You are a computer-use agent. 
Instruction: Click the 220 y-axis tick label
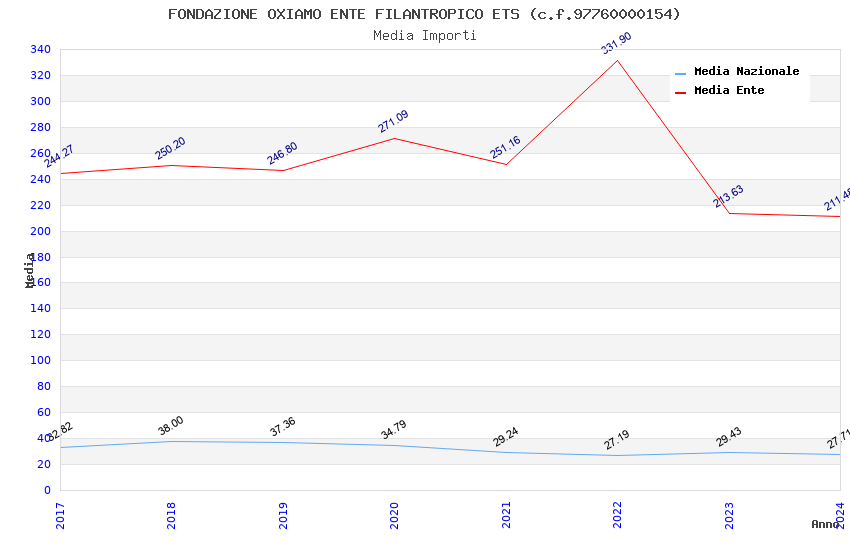[41, 205]
